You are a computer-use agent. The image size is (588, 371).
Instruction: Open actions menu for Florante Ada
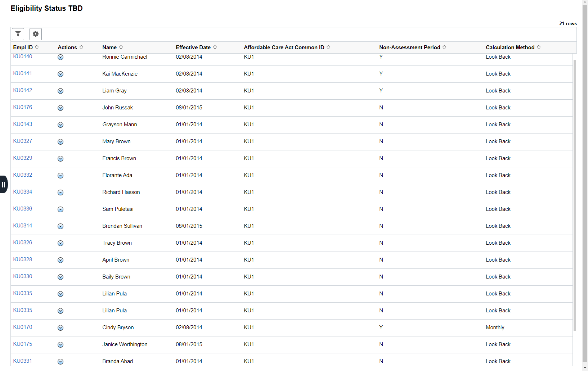pyautogui.click(x=60, y=176)
